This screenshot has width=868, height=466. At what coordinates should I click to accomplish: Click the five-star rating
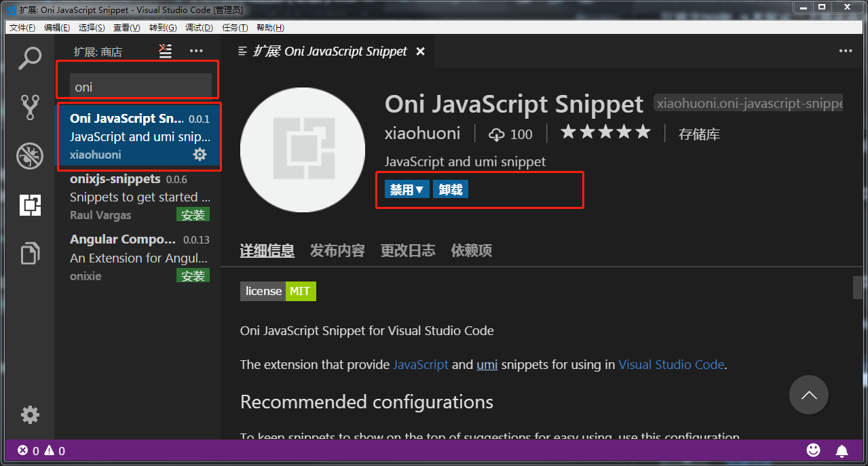tap(605, 132)
